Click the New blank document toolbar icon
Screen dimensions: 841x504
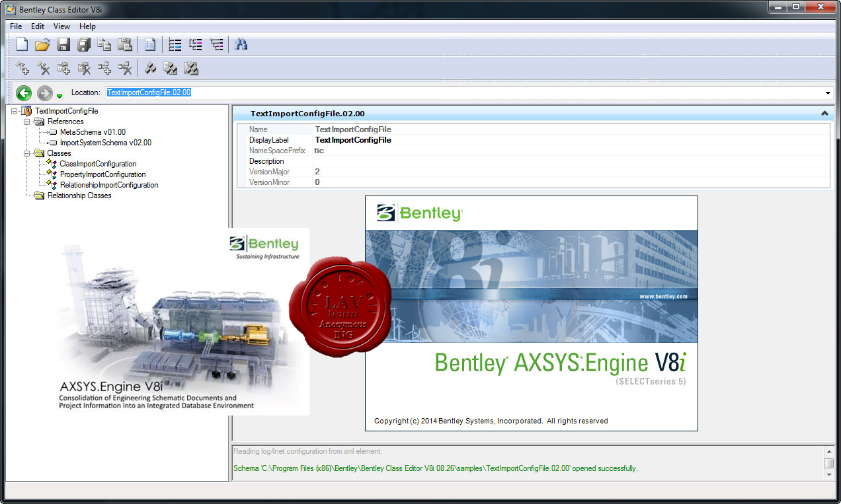click(22, 45)
